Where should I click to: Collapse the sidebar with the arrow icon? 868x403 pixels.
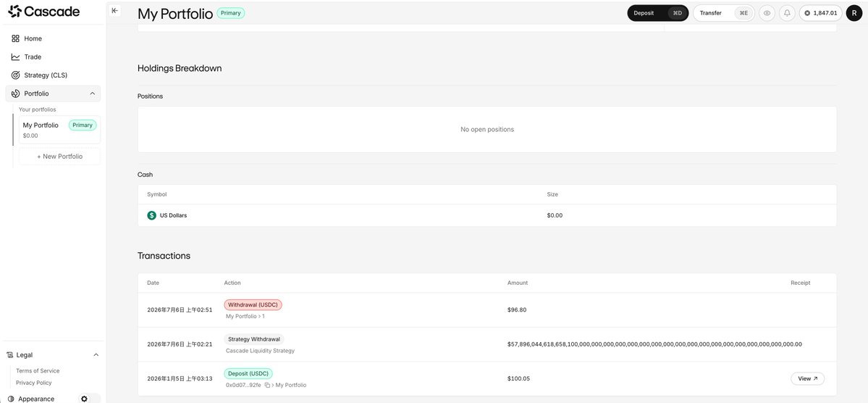click(x=114, y=10)
